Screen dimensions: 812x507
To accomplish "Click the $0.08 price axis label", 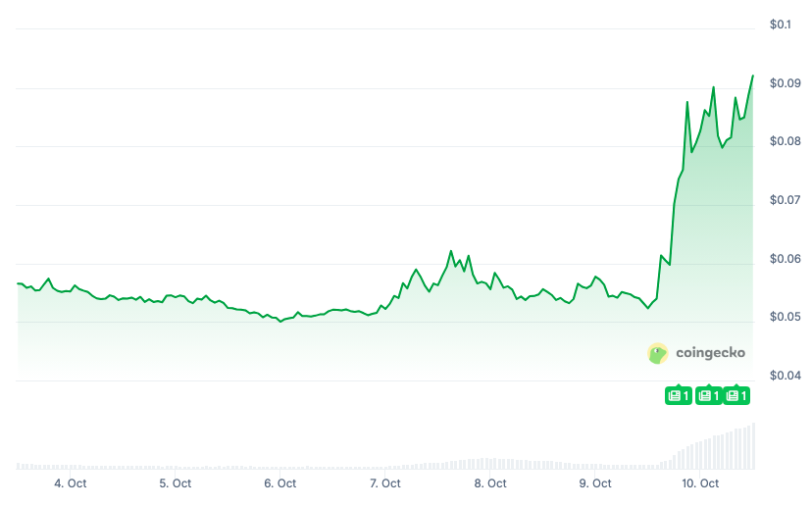I will click(786, 141).
